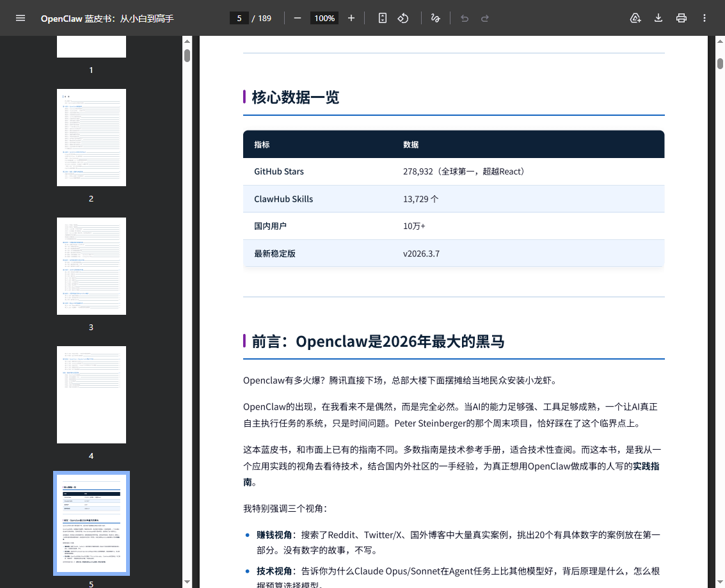The height and width of the screenshot is (588, 725).
Task: Open page 3 thumbnail
Action: tap(92, 266)
